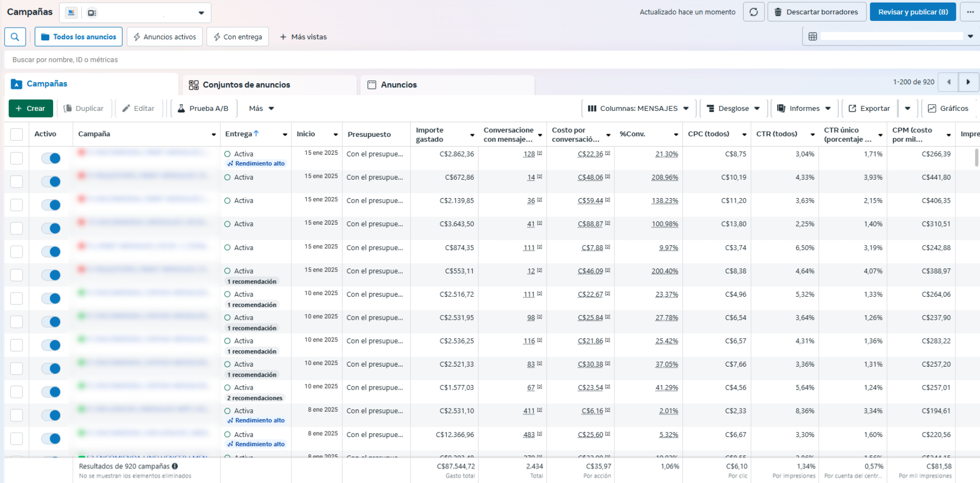Go to previous results page arrow

(x=948, y=82)
